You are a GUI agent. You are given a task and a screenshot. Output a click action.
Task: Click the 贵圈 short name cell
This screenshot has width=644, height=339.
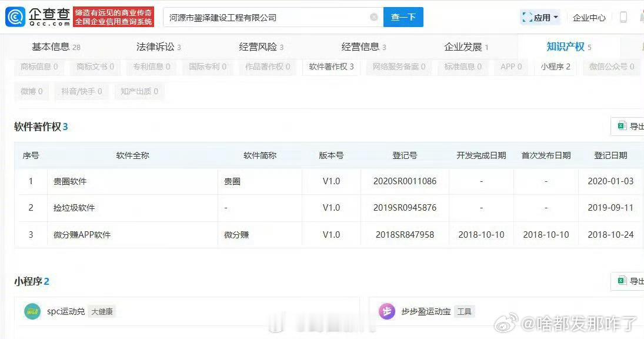232,181
